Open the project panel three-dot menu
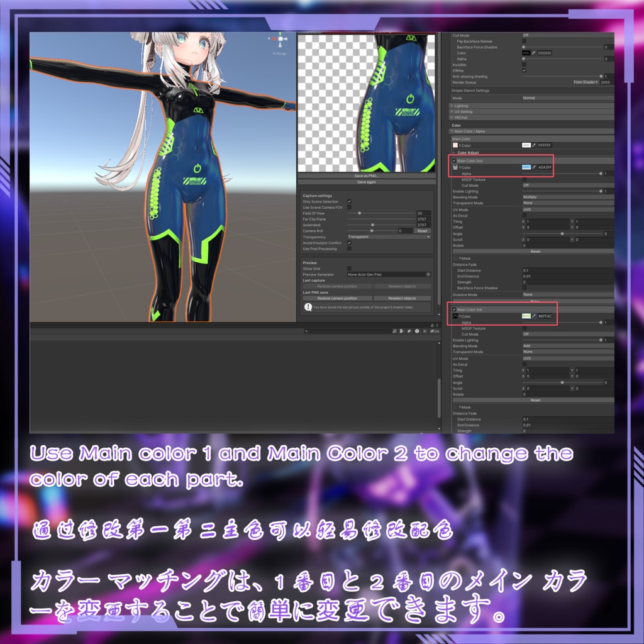This screenshot has width=644, height=644. point(437,325)
